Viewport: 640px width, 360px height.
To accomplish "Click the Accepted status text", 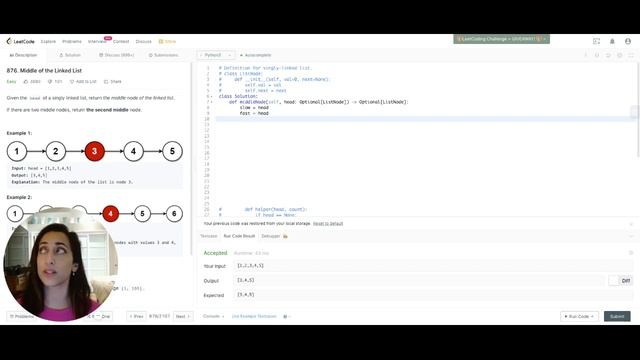I will click(x=215, y=253).
